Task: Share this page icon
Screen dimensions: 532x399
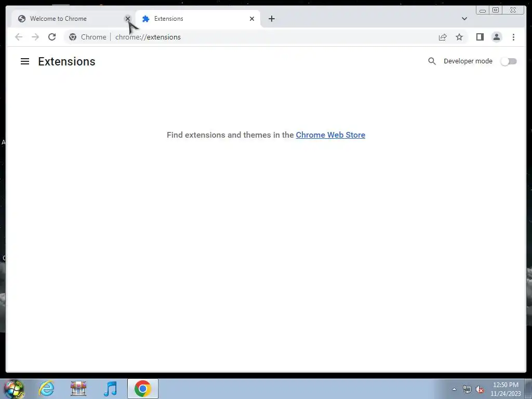Action: pos(443,37)
